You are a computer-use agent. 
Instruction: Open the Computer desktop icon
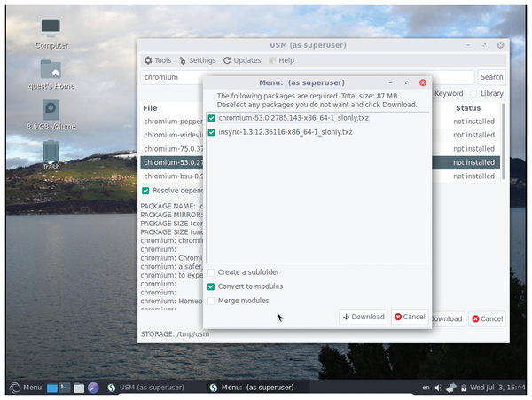point(51,33)
